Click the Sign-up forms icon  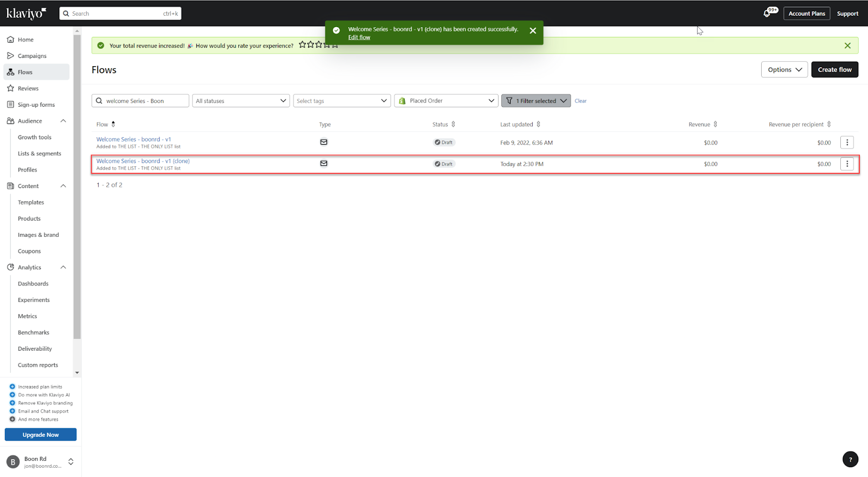tap(10, 105)
